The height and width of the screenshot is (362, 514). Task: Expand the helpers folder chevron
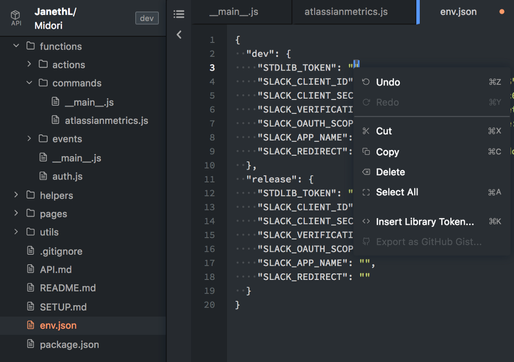[x=16, y=194]
